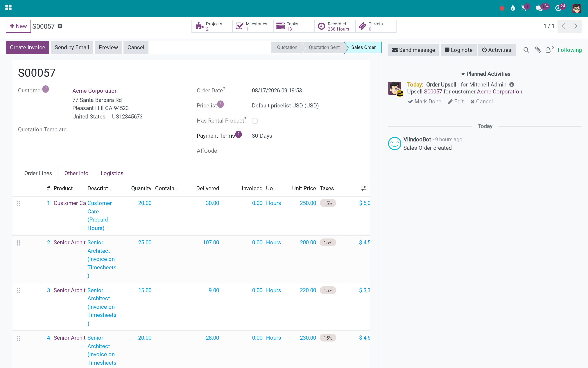Sort by the Unit Price column header
Image resolution: width=588 pixels, height=368 pixels.
[304, 188]
